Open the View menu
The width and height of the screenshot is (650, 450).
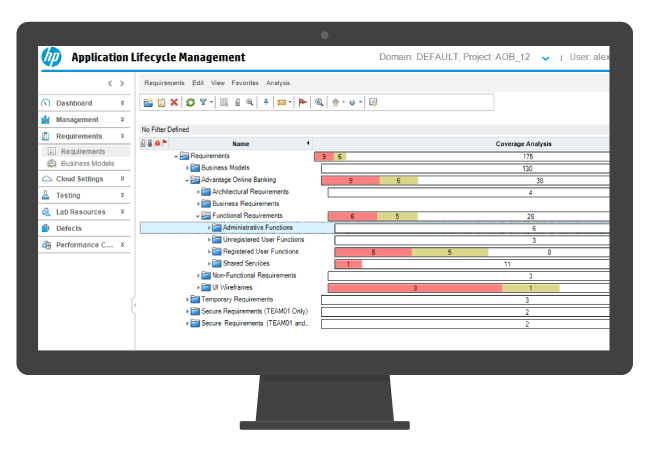[218, 83]
